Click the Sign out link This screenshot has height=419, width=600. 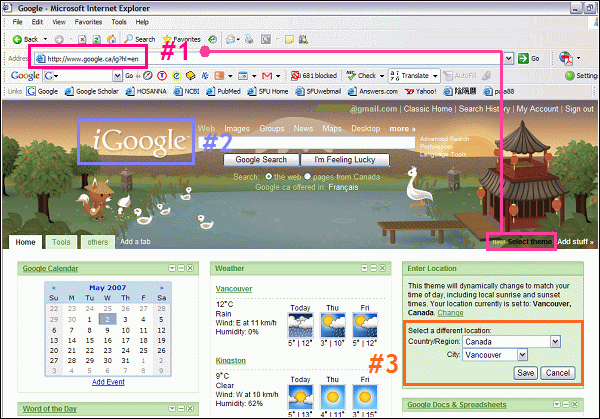click(x=579, y=109)
